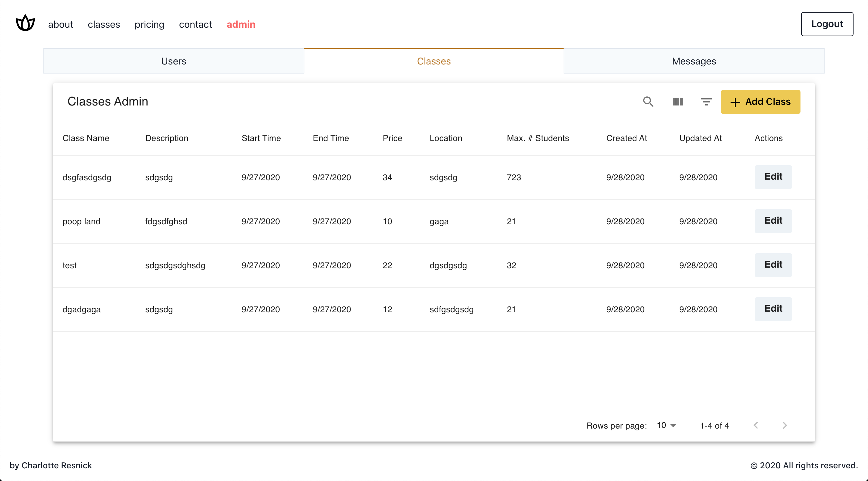This screenshot has width=868, height=481.
Task: Edit the poop land class row
Action: (x=773, y=221)
